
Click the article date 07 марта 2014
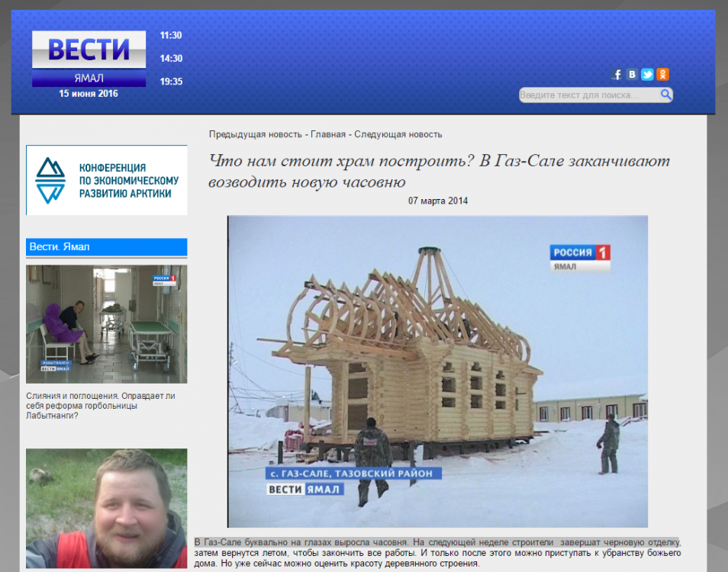438,201
